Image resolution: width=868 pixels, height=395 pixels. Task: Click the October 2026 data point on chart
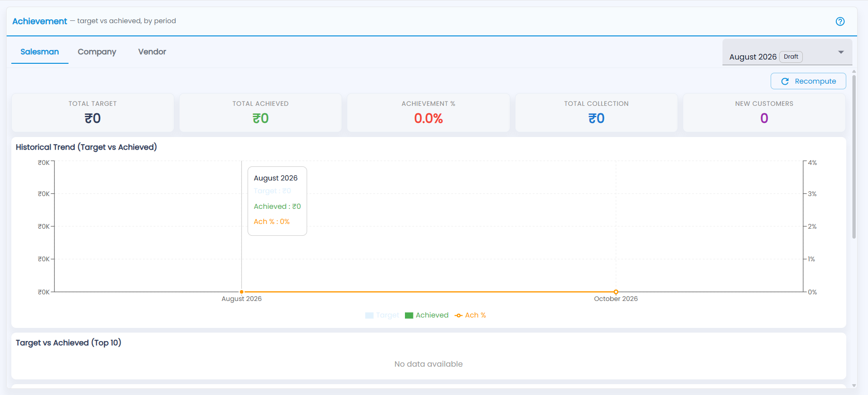coord(616,292)
